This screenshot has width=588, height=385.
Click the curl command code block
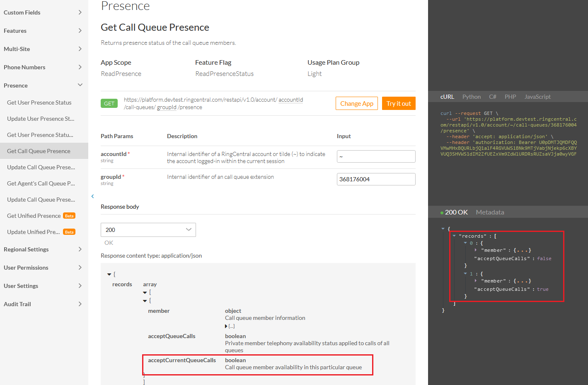[x=508, y=134]
